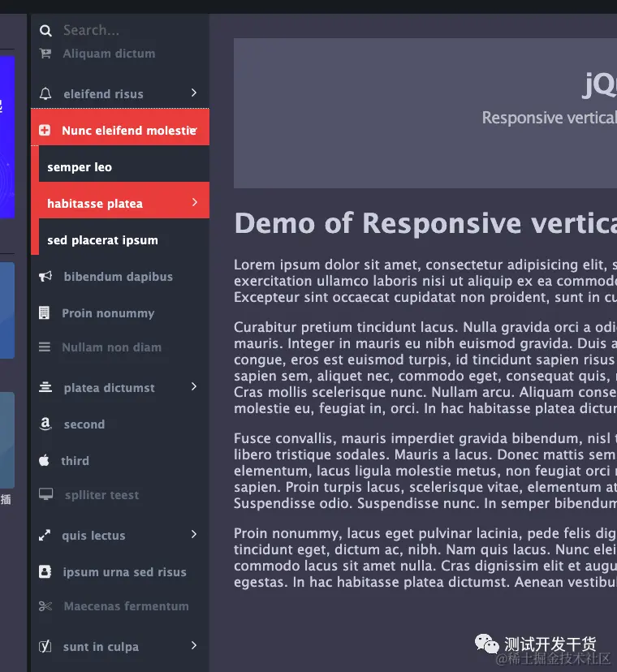
Task: Open the platea dictumst item
Action: pos(110,388)
